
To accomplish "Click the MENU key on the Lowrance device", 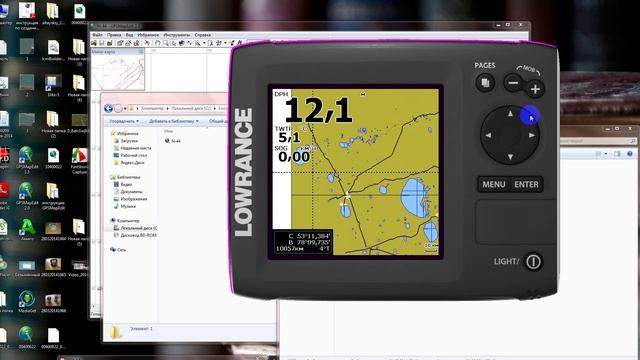I will pyautogui.click(x=494, y=184).
